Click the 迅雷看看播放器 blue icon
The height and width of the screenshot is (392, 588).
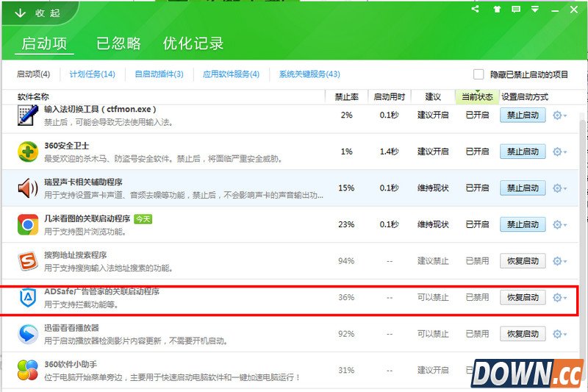pos(28,334)
